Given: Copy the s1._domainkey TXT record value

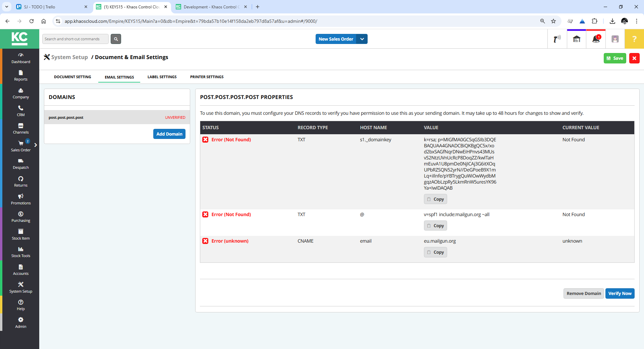Looking at the screenshot, I should point(435,199).
